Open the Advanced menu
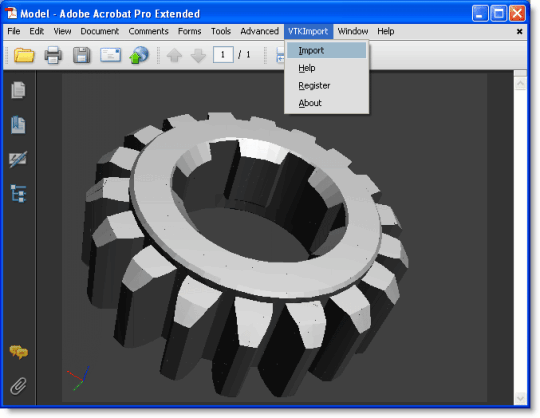The height and width of the screenshot is (418, 540). (x=260, y=31)
